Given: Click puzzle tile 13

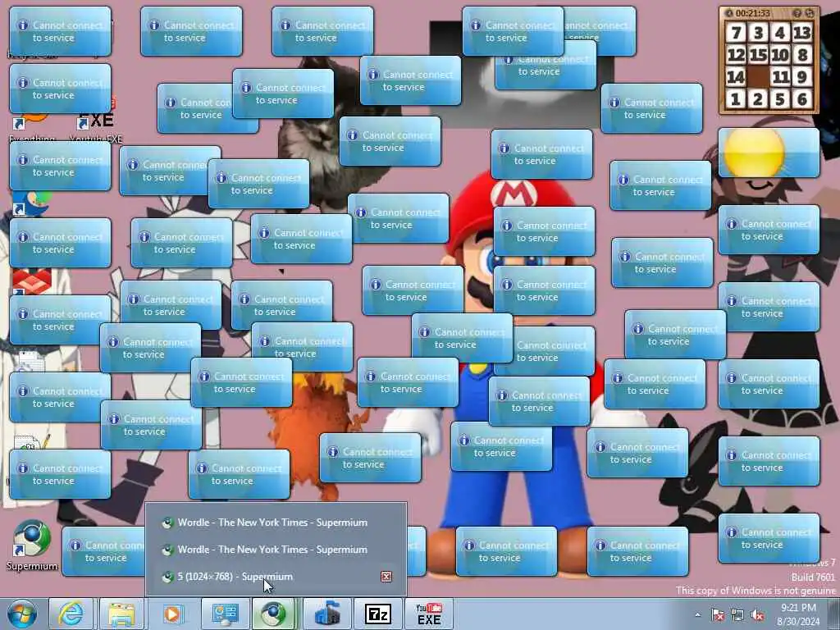Looking at the screenshot, I should click(802, 33).
